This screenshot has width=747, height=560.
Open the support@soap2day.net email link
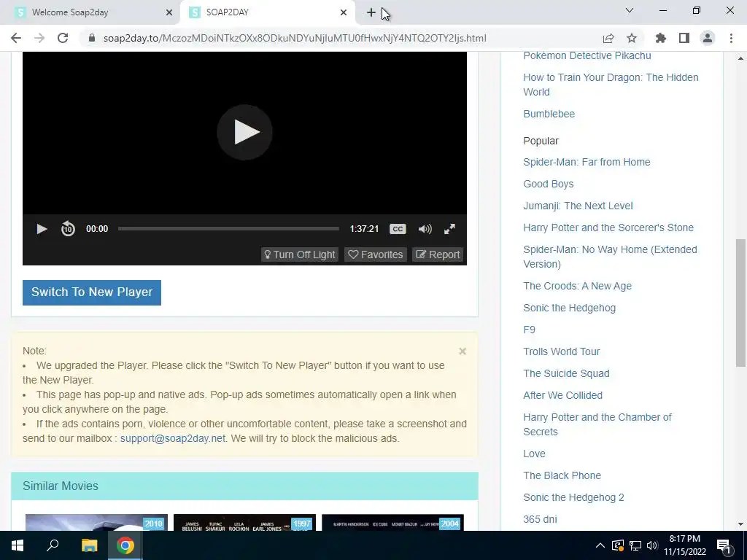(172, 438)
